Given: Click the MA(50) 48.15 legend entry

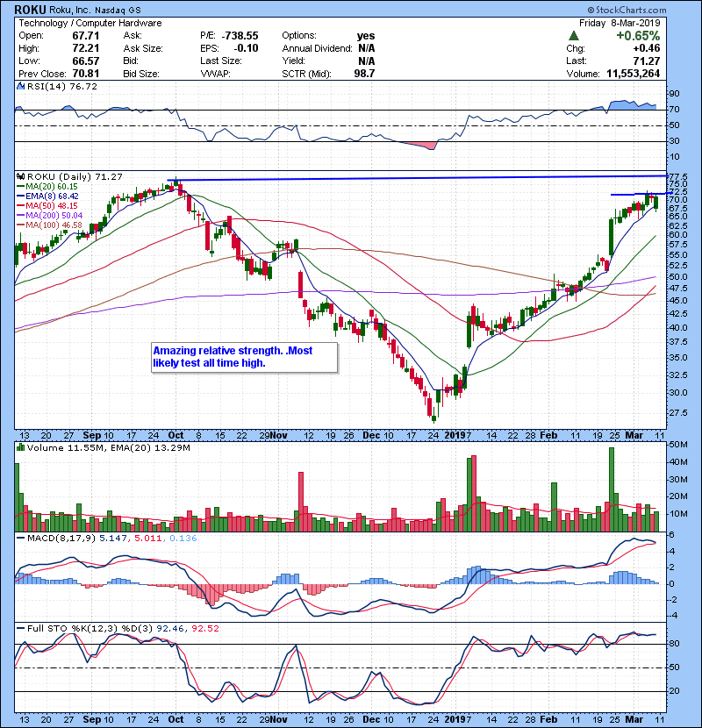Looking at the screenshot, I should click(47, 205).
